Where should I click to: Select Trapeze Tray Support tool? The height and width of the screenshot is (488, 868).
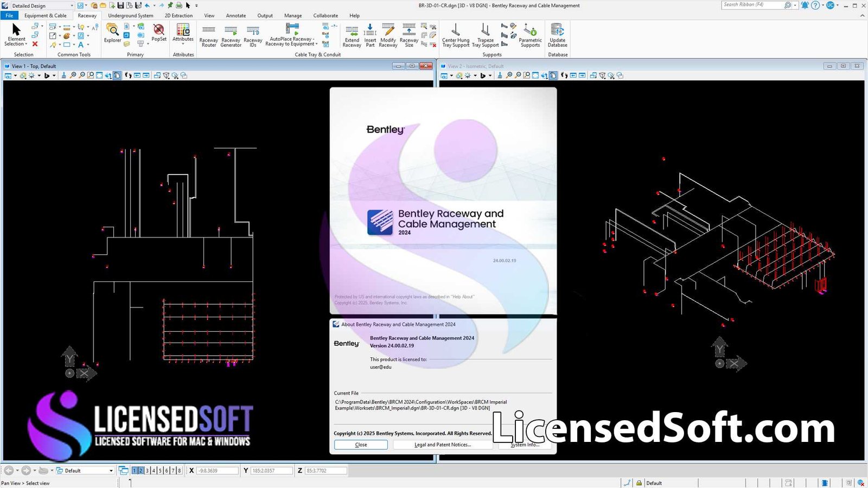tap(486, 36)
